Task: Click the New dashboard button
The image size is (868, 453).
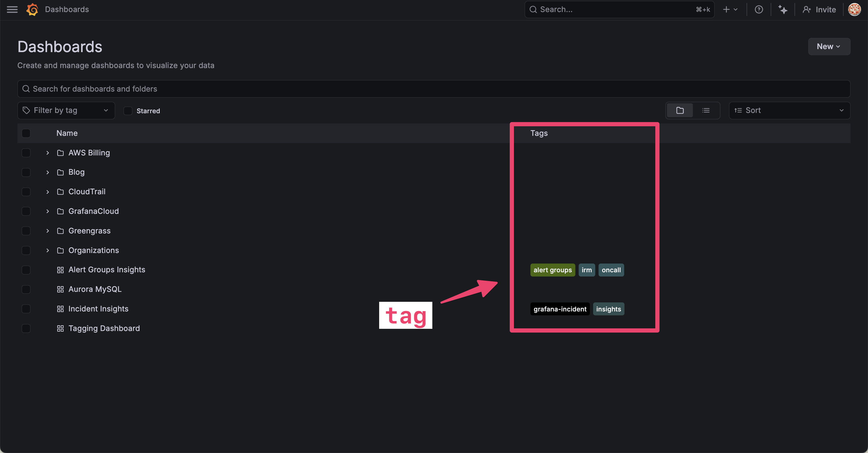Action: (829, 46)
